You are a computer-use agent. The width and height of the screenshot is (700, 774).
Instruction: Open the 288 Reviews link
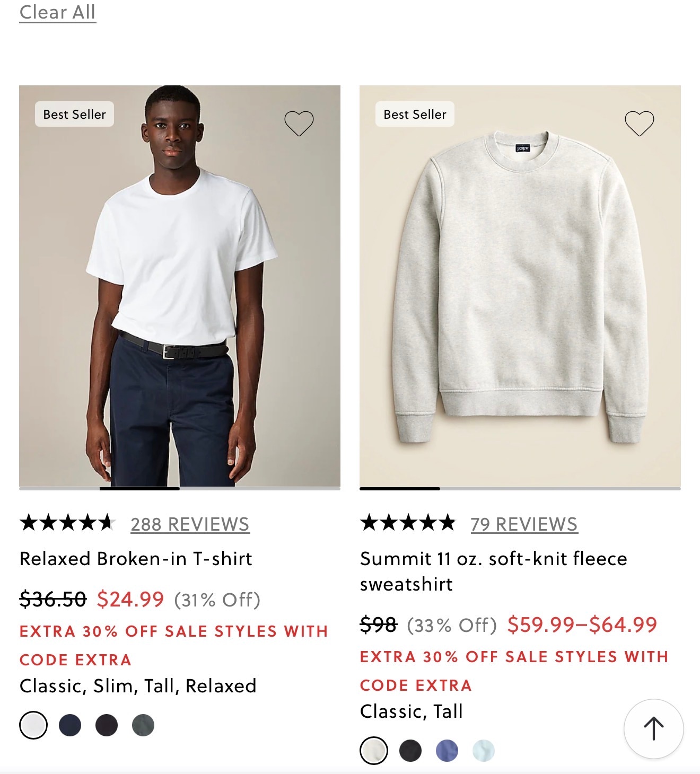point(190,524)
